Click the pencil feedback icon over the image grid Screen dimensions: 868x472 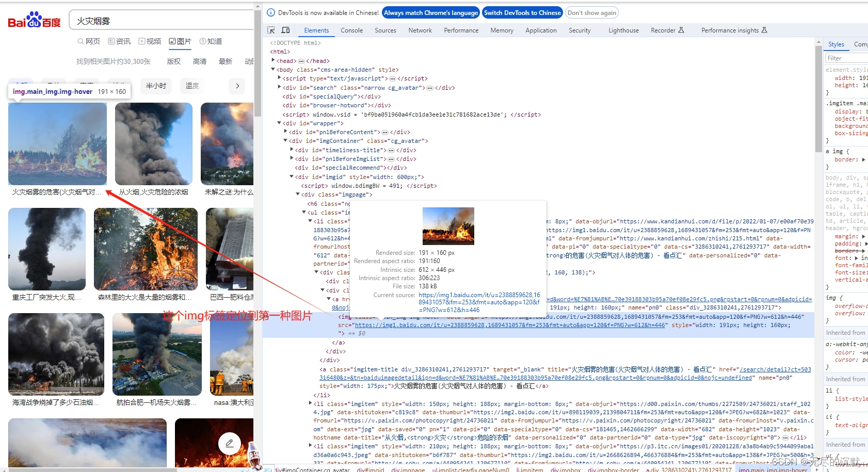coord(230,443)
